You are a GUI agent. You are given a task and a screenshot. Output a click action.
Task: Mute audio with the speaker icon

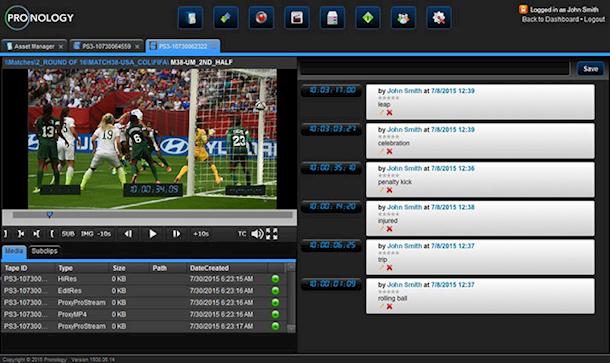(x=257, y=234)
